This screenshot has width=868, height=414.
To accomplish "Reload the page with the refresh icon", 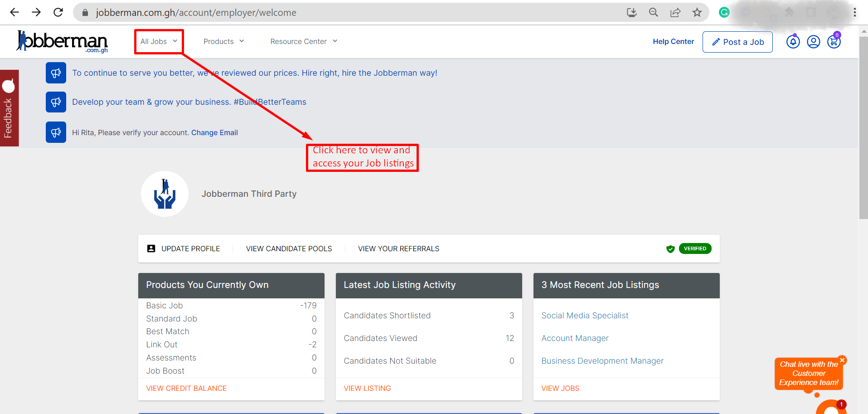I will [x=58, y=12].
